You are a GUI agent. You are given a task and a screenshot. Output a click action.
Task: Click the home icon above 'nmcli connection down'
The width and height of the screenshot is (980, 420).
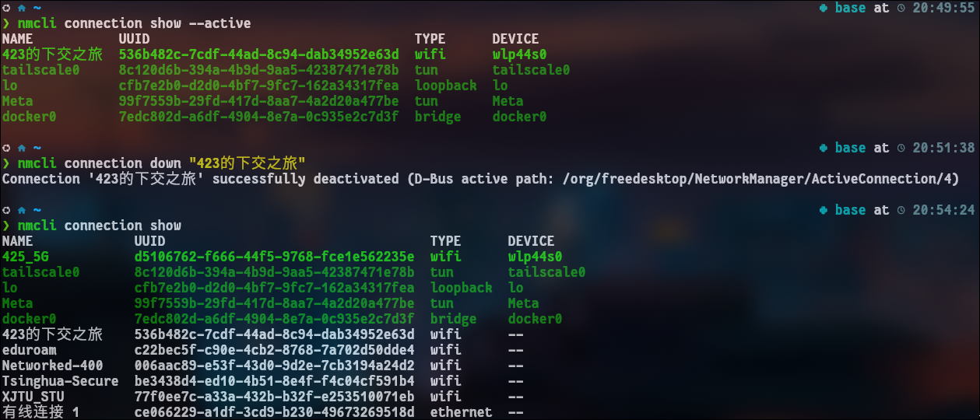click(x=21, y=148)
